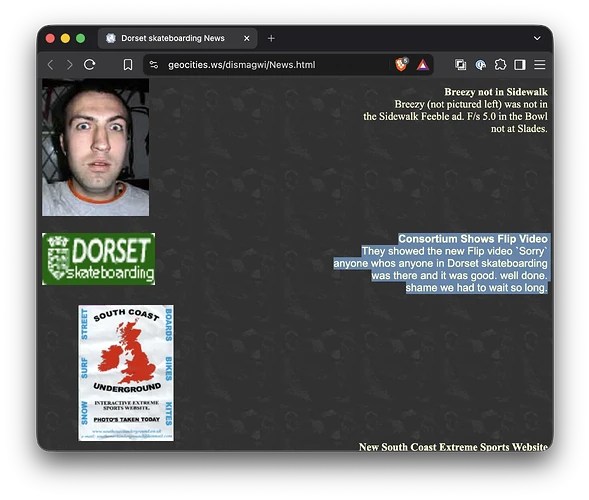589x500 pixels.
Task: Open the Brave hamburger main menu
Action: (540, 65)
